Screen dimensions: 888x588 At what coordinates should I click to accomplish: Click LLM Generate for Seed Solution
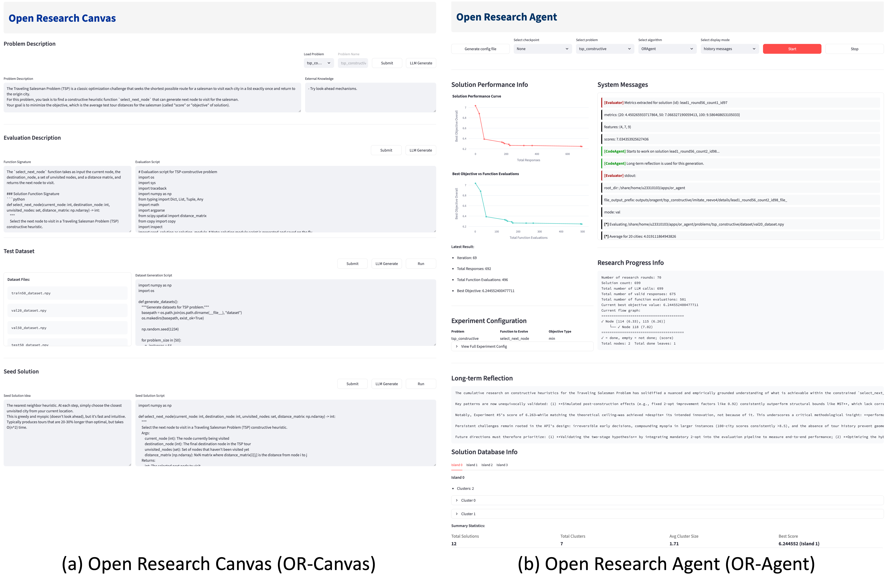(386, 384)
